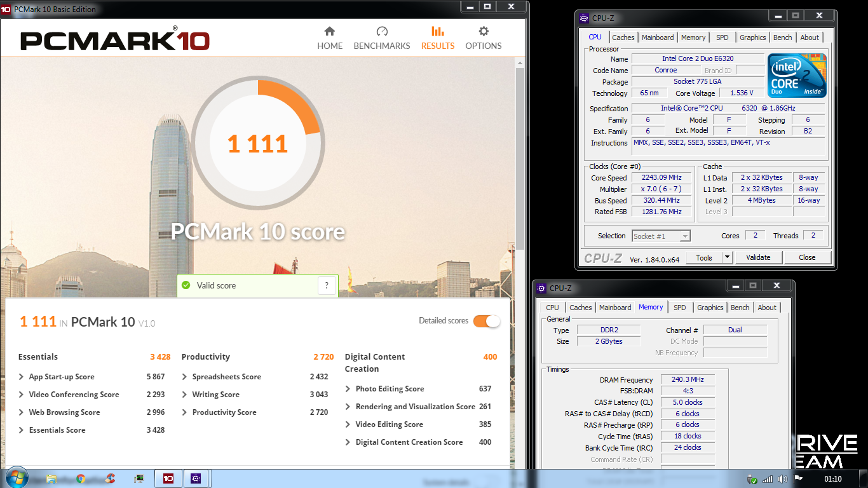Click the Core Speed value 2243.09 MHz
868x488 pixels.
pos(661,178)
